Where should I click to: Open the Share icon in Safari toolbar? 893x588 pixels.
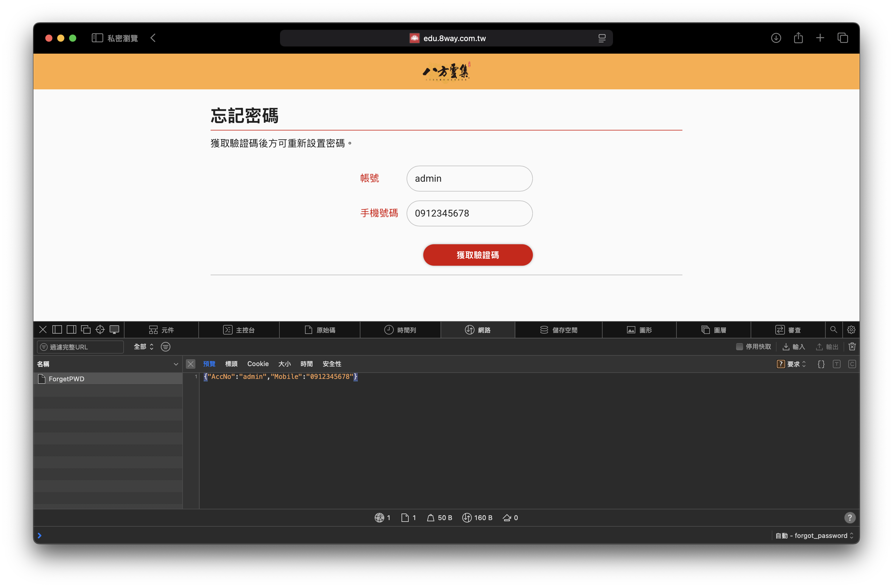click(799, 38)
